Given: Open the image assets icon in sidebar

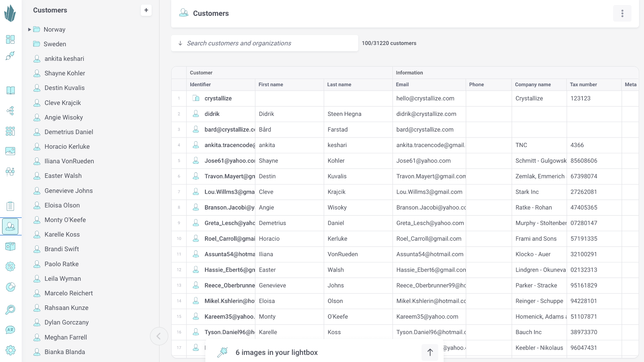Looking at the screenshot, I should [10, 151].
